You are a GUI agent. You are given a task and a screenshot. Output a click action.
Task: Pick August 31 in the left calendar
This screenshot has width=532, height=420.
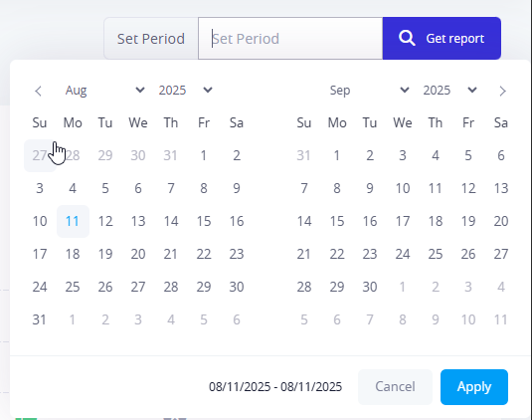pyautogui.click(x=40, y=319)
